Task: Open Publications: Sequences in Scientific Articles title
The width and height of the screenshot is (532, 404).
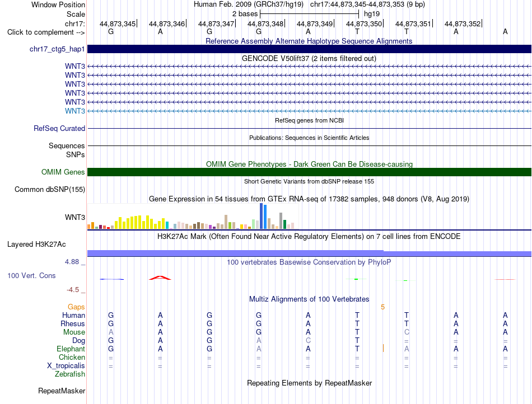Action: tap(309, 138)
